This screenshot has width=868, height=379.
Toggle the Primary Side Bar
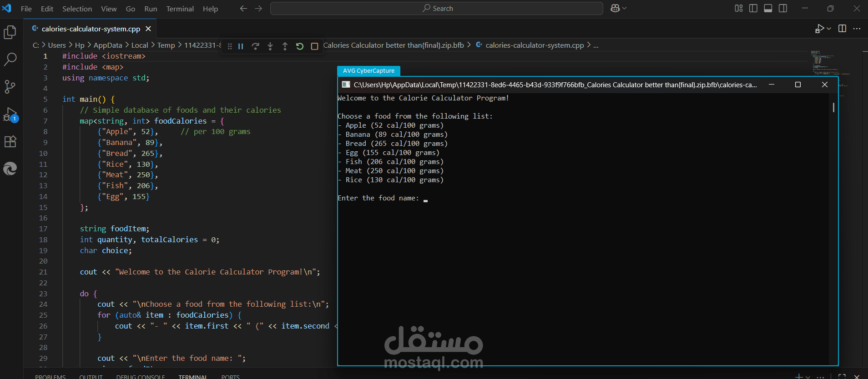[753, 8]
